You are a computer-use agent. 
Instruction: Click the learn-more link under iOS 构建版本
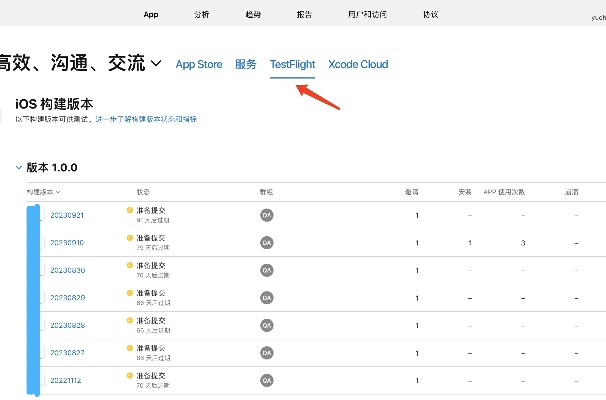[146, 119]
